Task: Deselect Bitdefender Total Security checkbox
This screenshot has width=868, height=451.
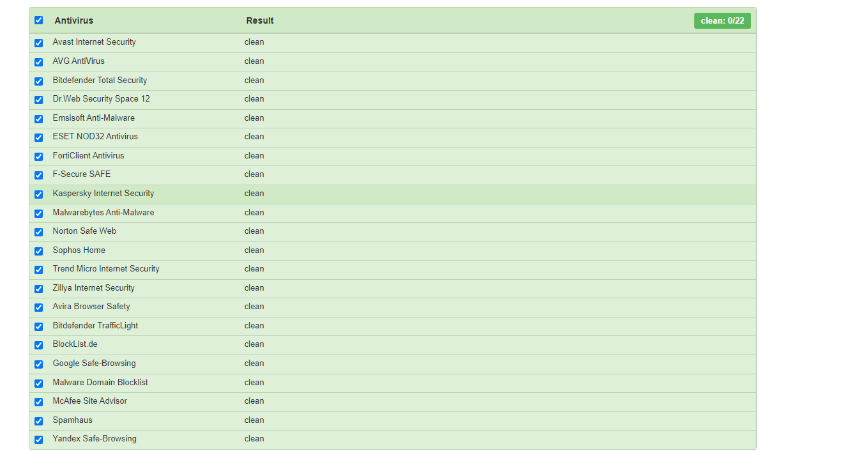Action: point(38,81)
